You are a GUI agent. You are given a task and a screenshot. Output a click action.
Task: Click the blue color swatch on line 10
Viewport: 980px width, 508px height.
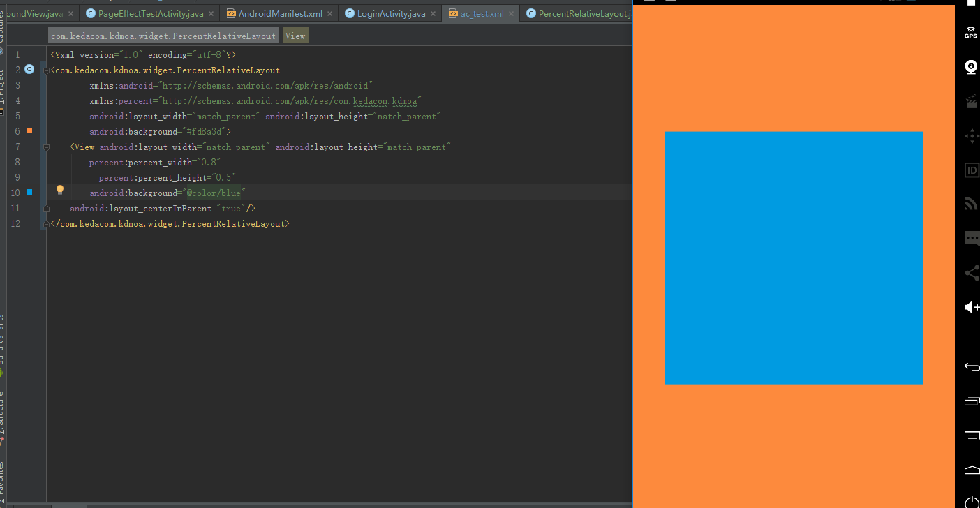[29, 192]
